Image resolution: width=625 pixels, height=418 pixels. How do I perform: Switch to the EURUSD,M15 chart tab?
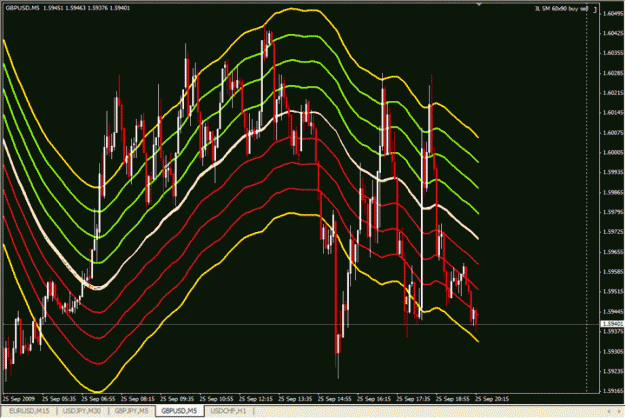(29, 411)
